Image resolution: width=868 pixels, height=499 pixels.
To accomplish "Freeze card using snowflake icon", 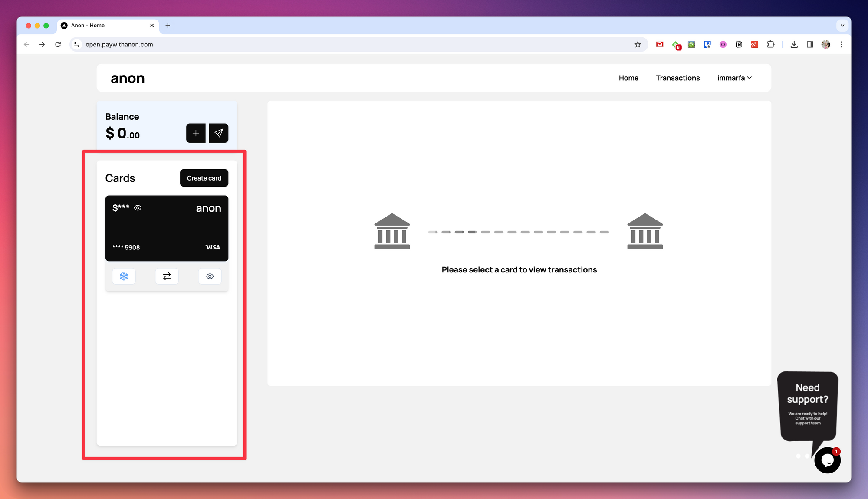I will (124, 276).
